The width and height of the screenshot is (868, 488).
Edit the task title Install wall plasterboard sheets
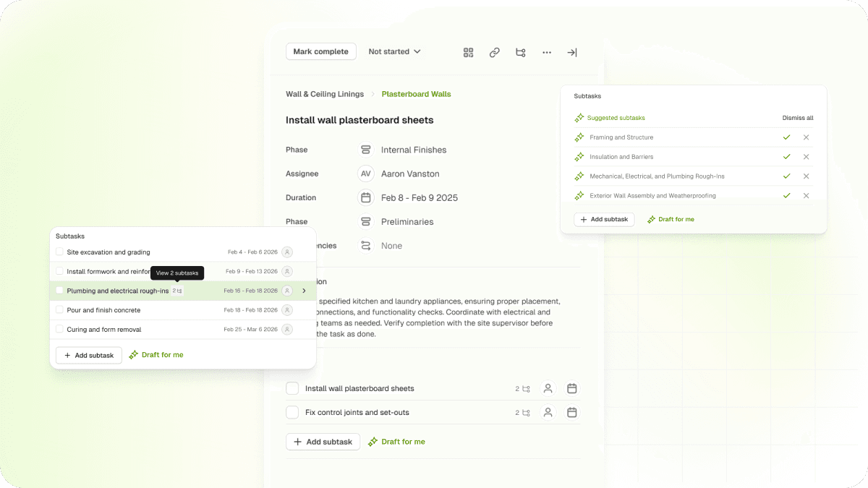pos(359,120)
